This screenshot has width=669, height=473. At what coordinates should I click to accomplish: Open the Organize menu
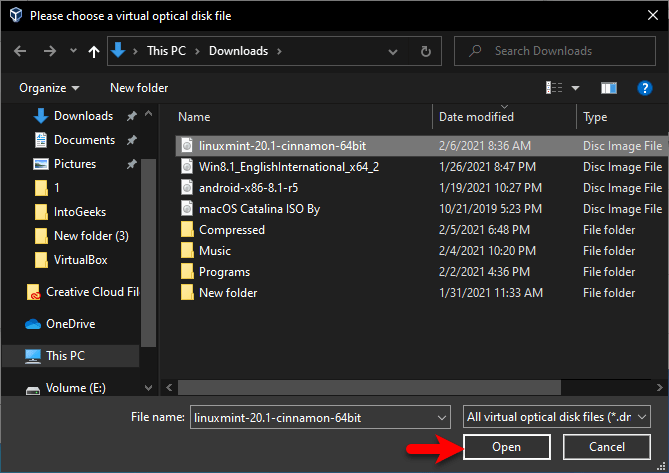tap(49, 88)
